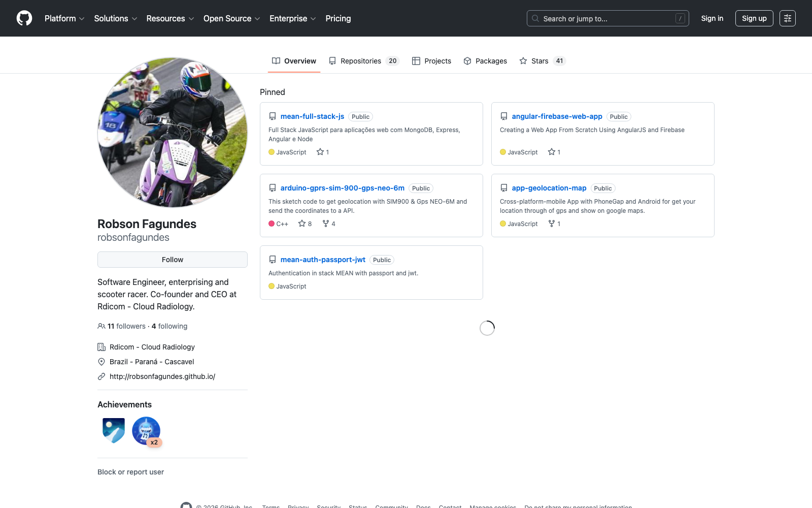Click repo icon beside app-geolocation-map
Viewport: 812px width, 508px height.
[504, 188]
